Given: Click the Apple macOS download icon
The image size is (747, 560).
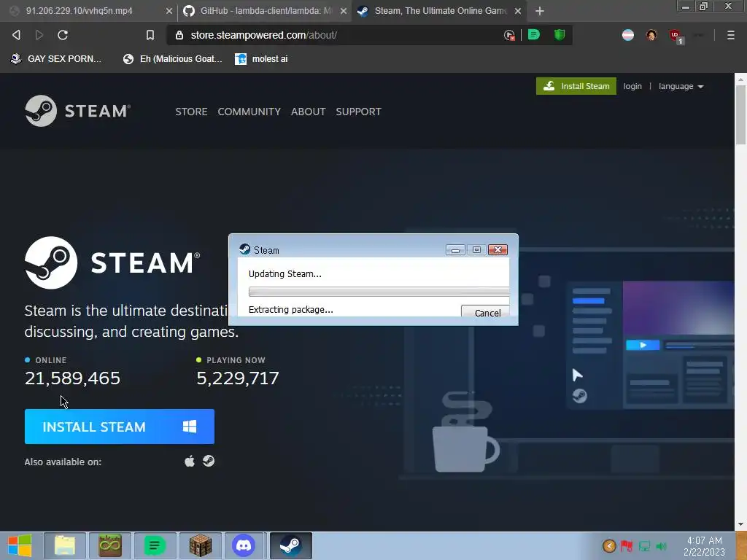Looking at the screenshot, I should (190, 461).
